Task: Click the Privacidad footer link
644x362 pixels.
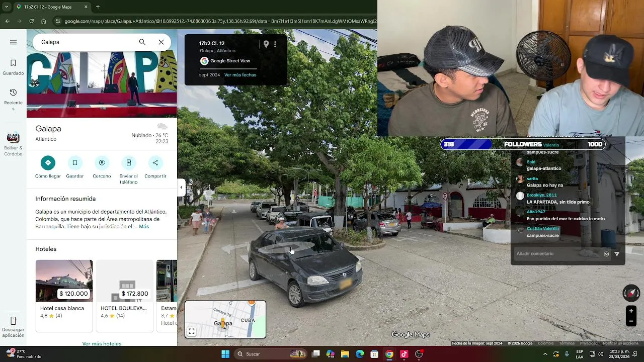Action: (x=589, y=343)
